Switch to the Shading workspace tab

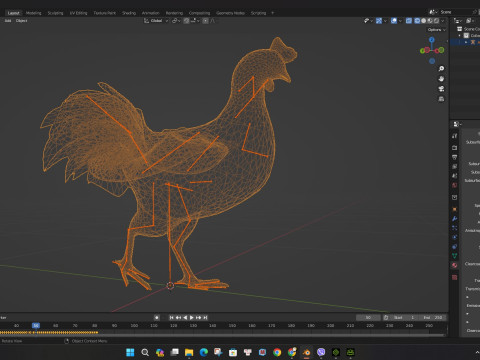point(129,13)
